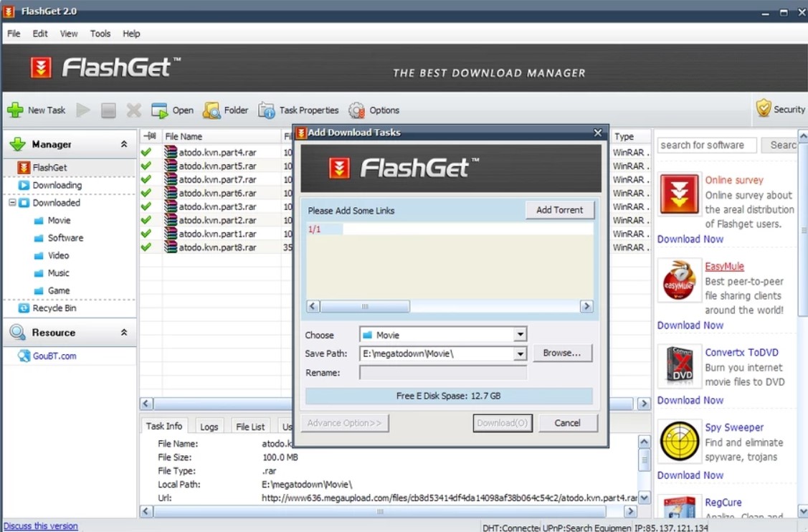This screenshot has height=532, width=808.
Task: Open the GouBT.com resource
Action: 54,356
